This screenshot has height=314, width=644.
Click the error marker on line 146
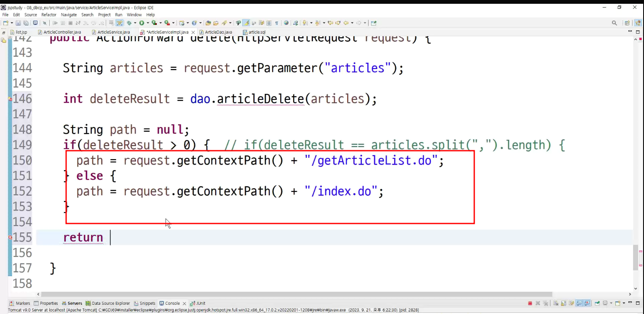[10, 99]
